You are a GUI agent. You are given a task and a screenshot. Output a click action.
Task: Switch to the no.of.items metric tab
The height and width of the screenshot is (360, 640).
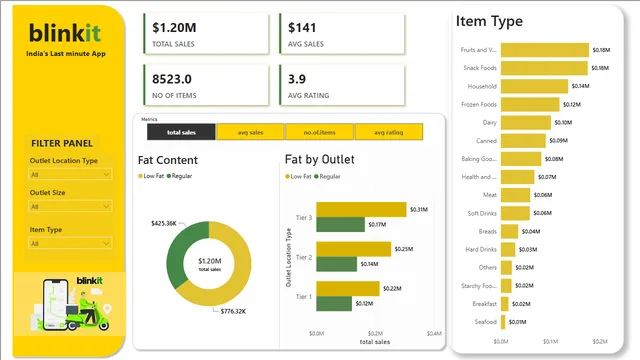(320, 132)
